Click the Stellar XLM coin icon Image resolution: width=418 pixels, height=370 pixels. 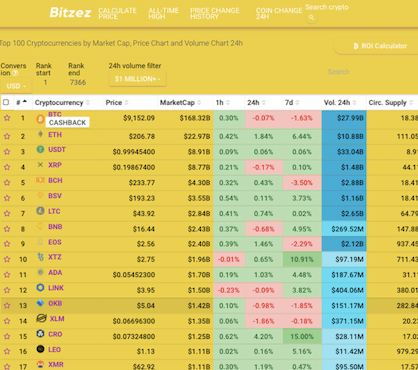[41, 318]
